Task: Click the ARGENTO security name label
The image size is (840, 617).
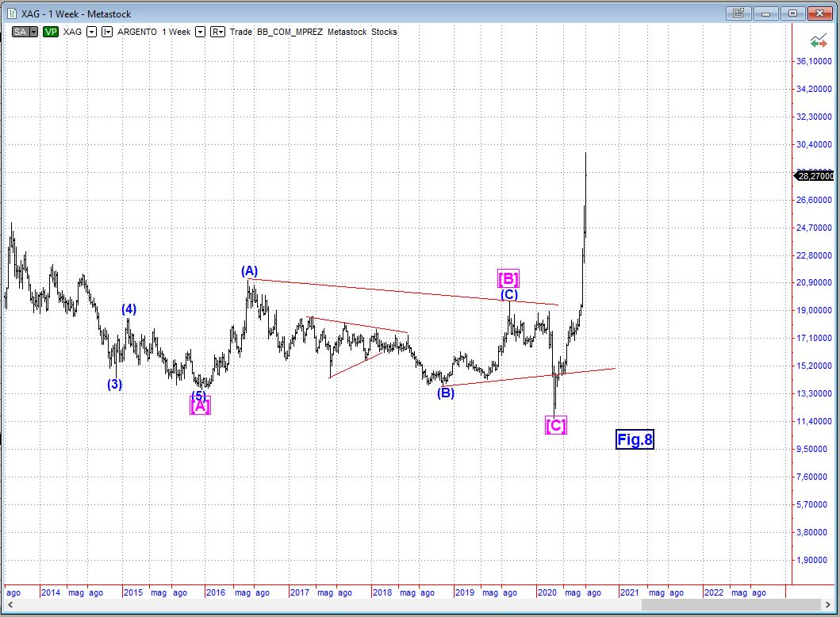Action: (x=137, y=32)
